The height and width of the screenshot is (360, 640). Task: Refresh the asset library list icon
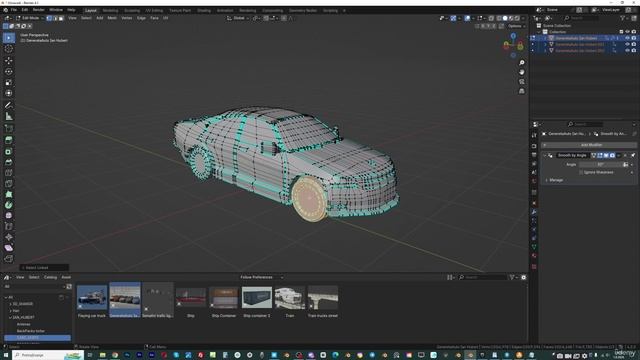[x=69, y=287]
